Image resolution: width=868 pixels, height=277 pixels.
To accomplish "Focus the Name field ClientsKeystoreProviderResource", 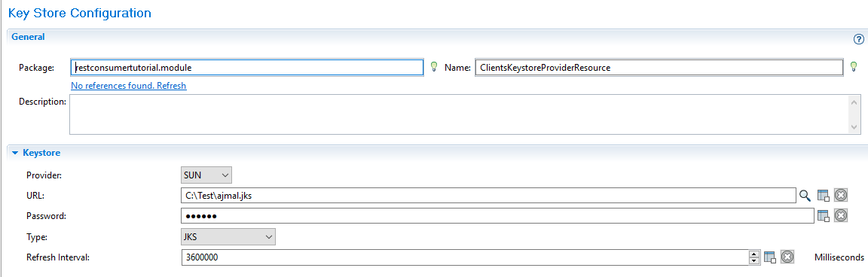I will click(659, 68).
